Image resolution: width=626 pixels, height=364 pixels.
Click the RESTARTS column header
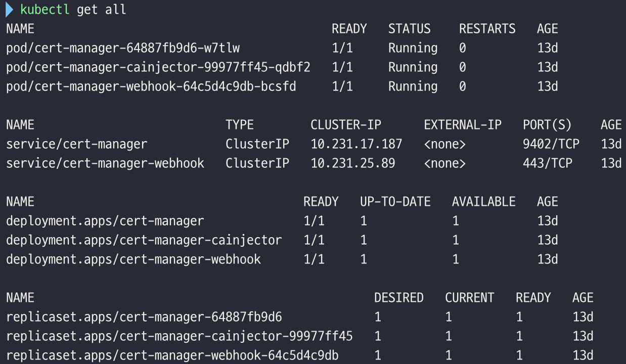[487, 29]
